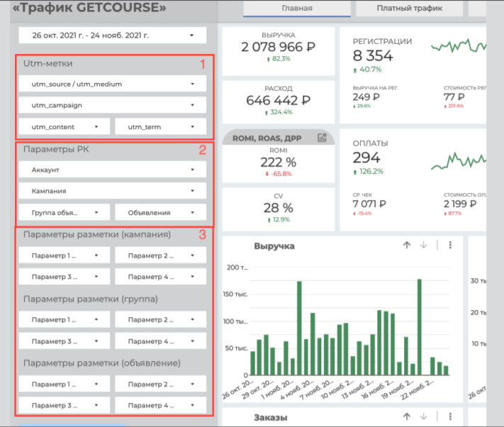Click the ROMI 222 % scorecard
504x427 pixels.
point(279,164)
